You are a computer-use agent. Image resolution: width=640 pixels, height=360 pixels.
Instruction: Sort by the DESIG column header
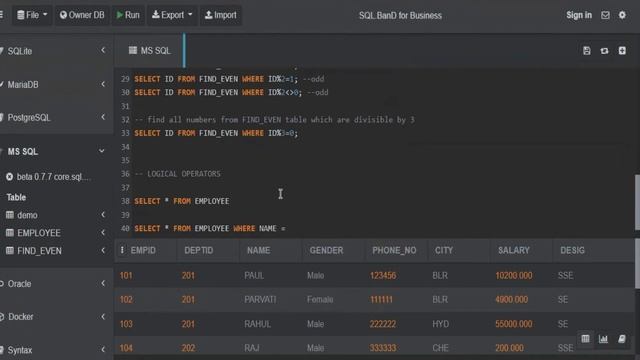coord(572,250)
